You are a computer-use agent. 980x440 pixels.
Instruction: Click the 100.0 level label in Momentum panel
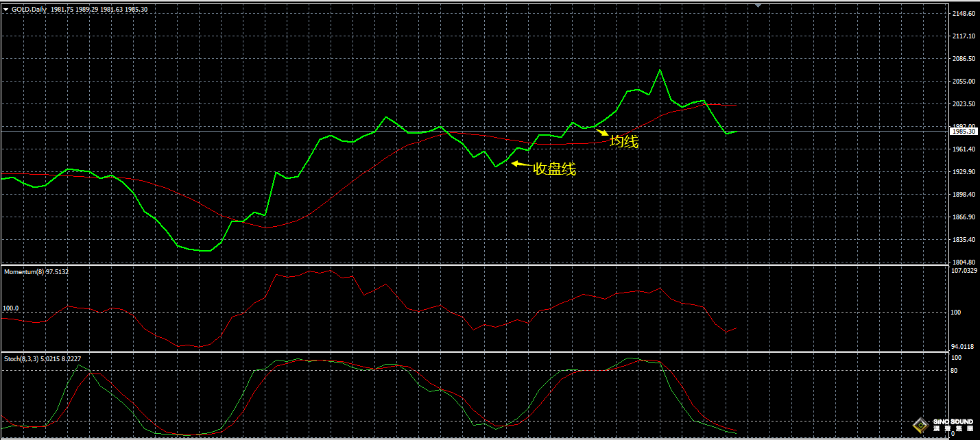click(x=11, y=308)
